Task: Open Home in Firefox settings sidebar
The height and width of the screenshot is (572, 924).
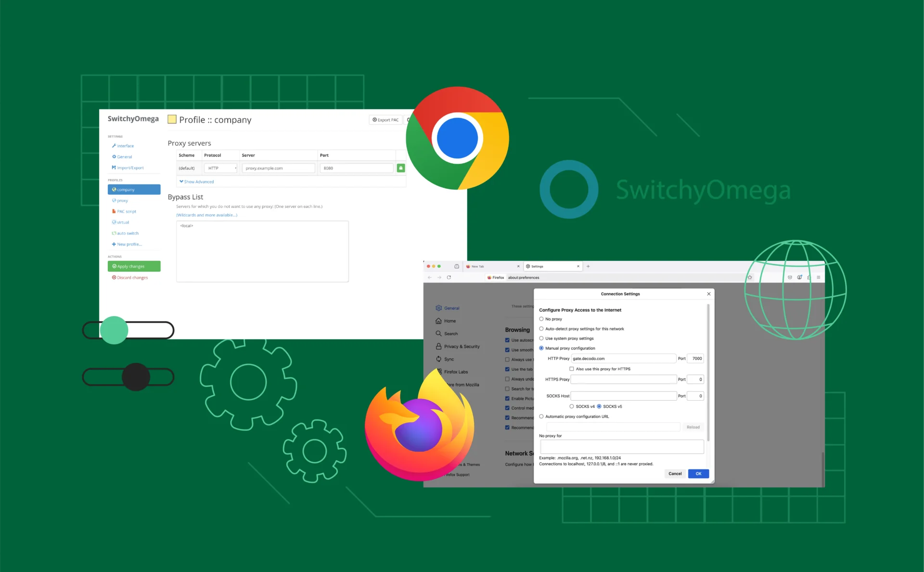Action: click(446, 321)
